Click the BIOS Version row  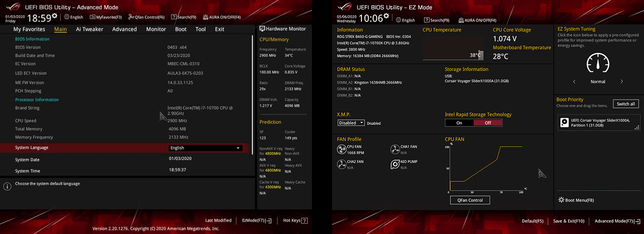pyautogui.click(x=126, y=47)
